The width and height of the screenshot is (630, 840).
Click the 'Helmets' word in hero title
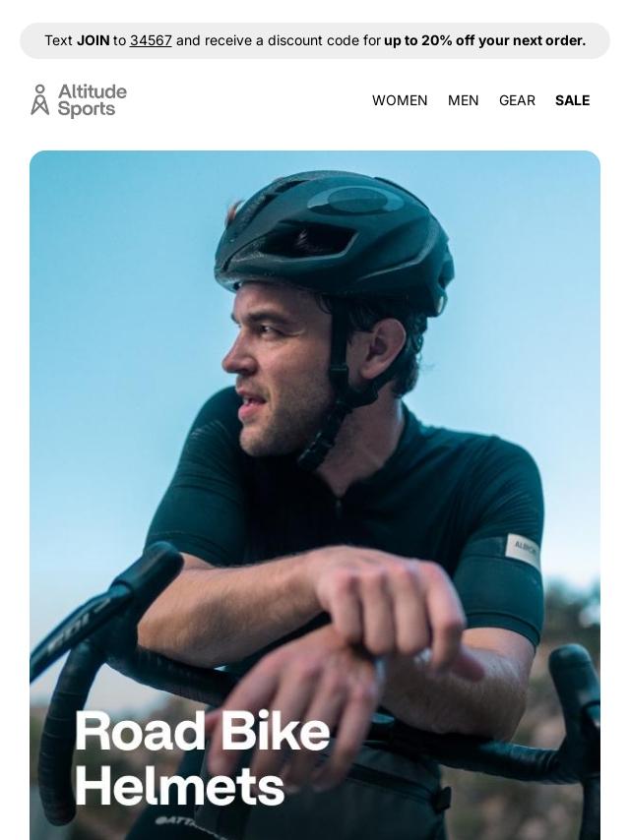179,787
